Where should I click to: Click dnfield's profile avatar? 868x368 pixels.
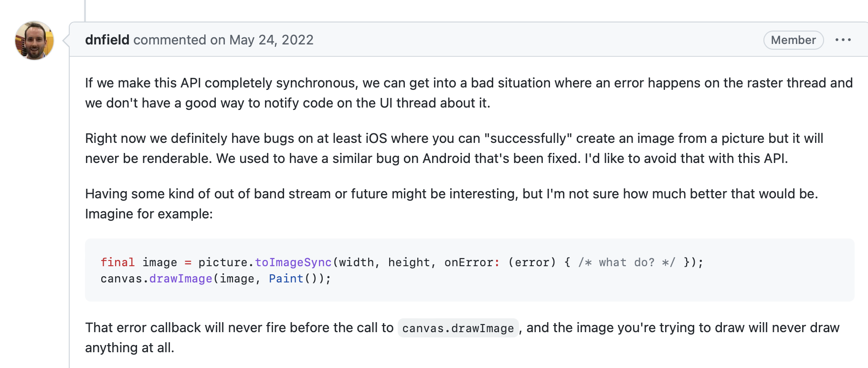coord(34,40)
